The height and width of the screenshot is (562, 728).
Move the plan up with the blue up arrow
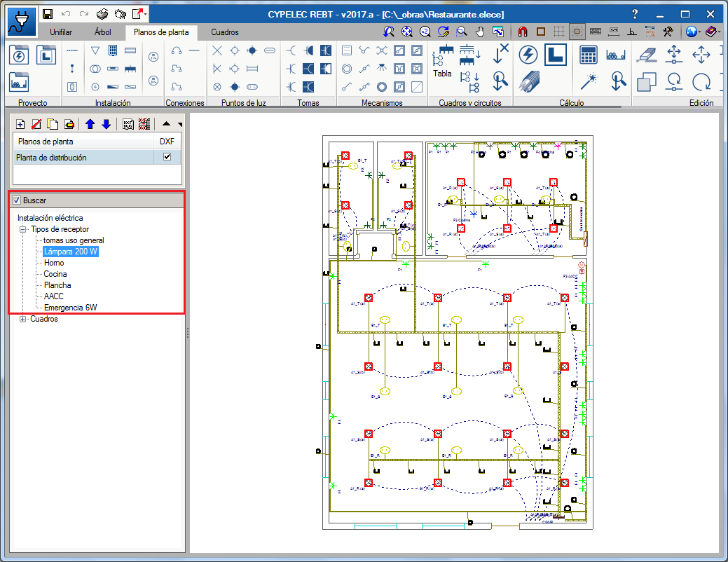[90, 124]
